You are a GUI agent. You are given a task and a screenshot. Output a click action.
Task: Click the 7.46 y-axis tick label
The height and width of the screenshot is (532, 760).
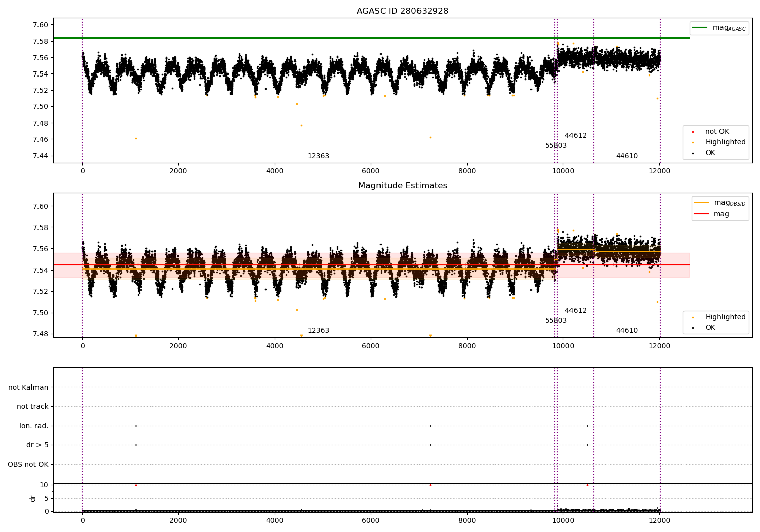[41, 139]
